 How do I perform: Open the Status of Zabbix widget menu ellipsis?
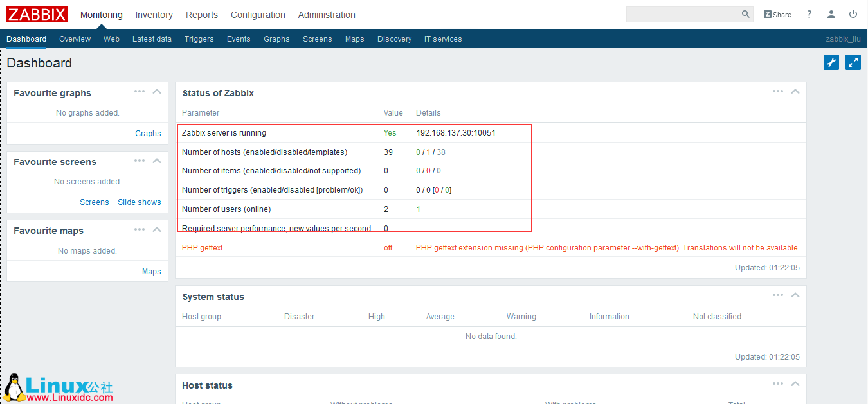click(x=777, y=91)
